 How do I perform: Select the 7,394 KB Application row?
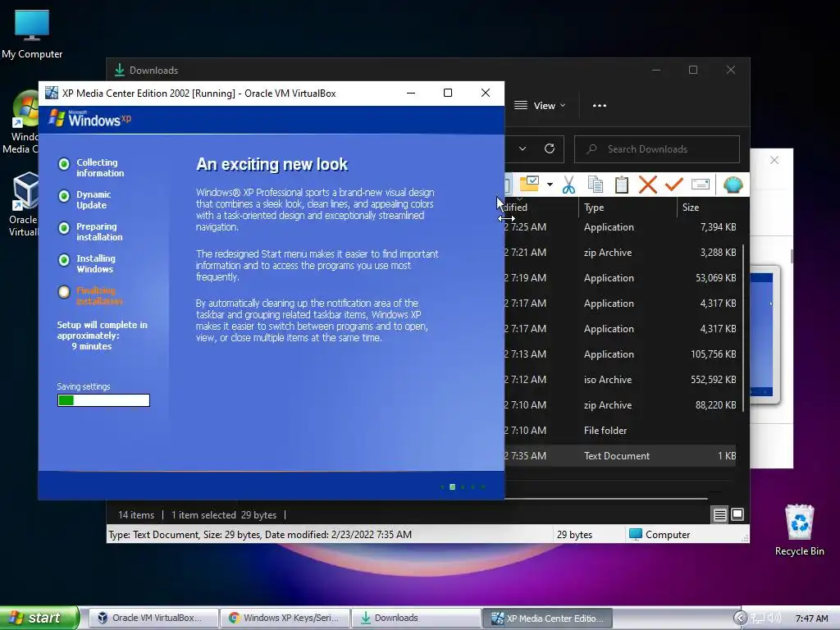[x=620, y=227]
